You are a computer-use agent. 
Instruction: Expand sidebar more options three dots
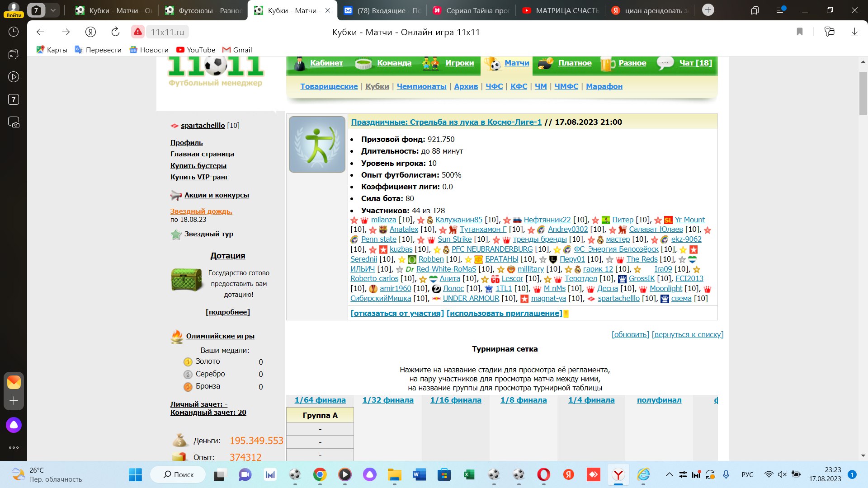[14, 447]
